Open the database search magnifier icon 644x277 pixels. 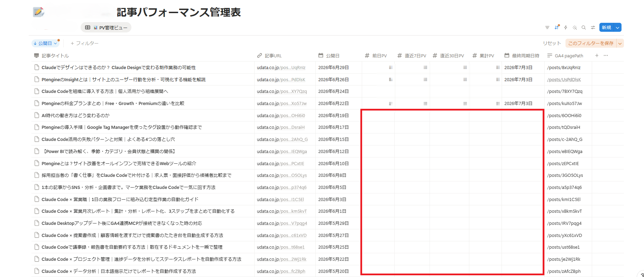click(583, 28)
